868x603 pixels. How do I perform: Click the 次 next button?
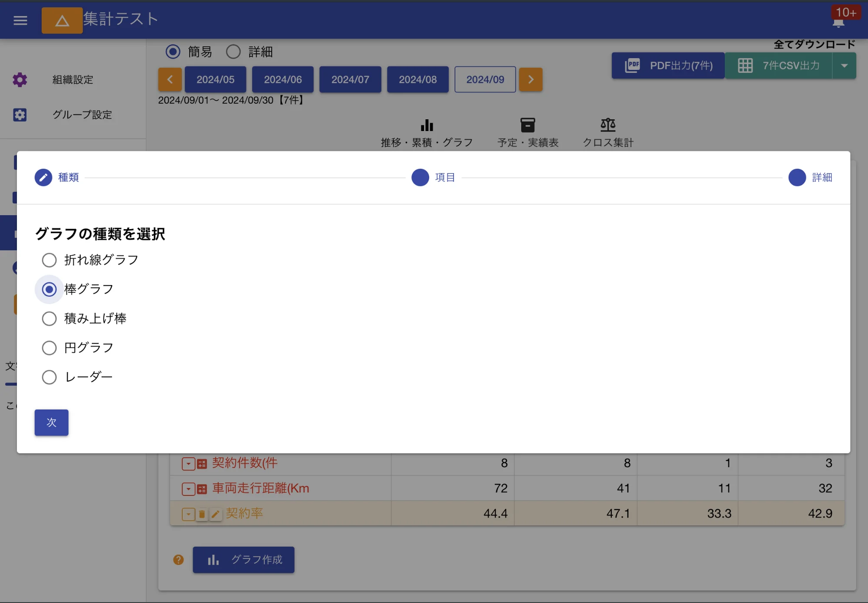click(51, 422)
